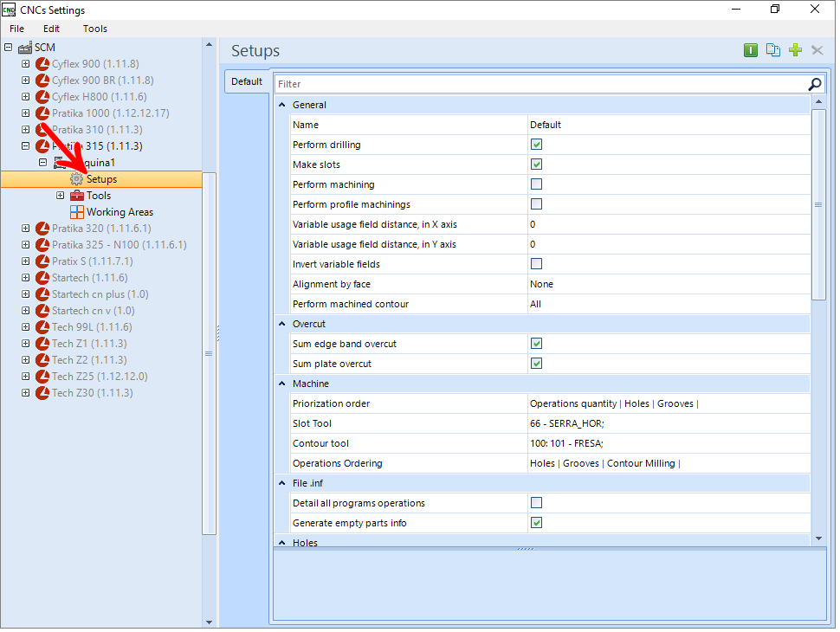Open Perform machined contour value All

tap(669, 304)
